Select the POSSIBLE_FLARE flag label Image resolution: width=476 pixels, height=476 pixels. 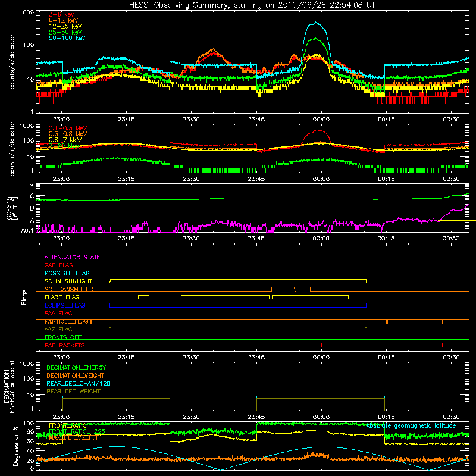tap(68, 273)
